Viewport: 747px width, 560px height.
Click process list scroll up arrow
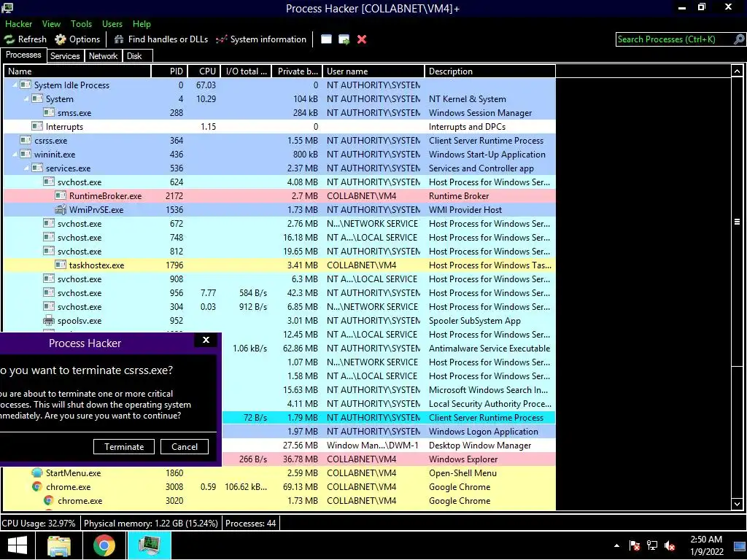pyautogui.click(x=737, y=71)
